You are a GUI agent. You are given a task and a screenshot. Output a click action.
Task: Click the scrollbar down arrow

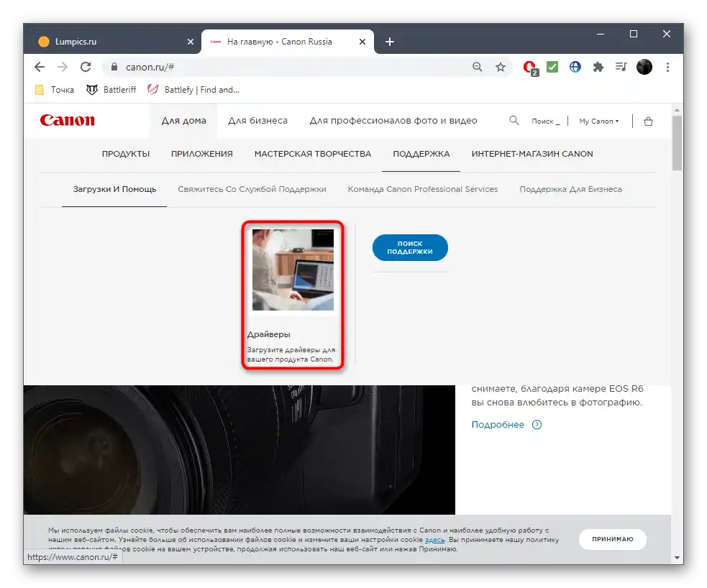(x=677, y=557)
